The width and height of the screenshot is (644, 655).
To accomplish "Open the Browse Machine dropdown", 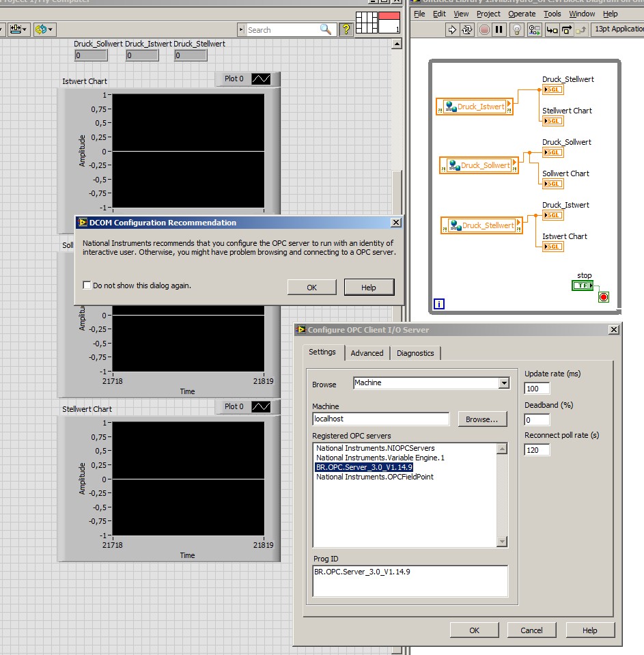I will (x=504, y=382).
